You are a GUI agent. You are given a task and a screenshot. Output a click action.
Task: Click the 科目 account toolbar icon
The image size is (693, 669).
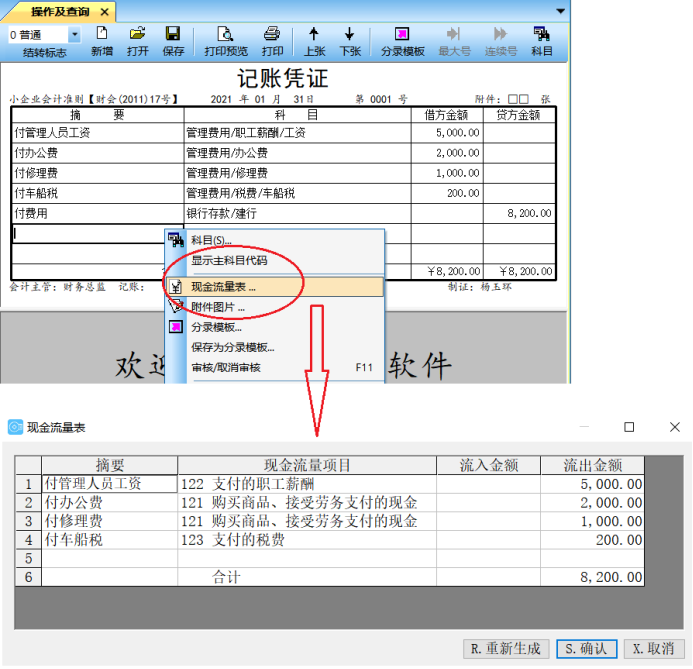click(541, 40)
